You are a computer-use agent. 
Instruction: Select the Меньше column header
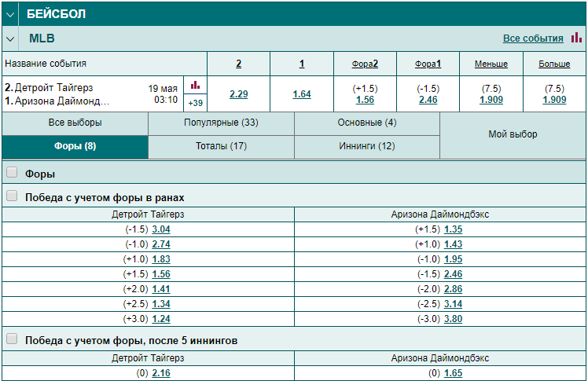pos(491,64)
